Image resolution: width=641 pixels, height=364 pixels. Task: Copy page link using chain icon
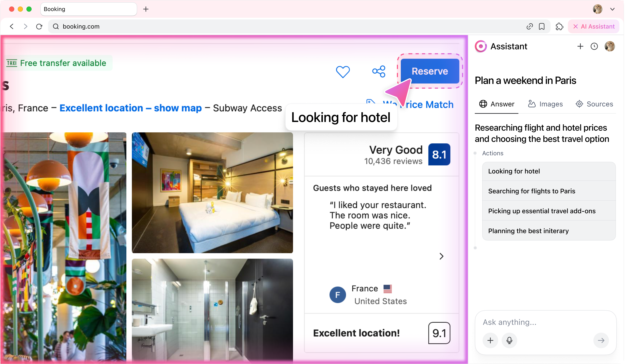click(x=530, y=27)
